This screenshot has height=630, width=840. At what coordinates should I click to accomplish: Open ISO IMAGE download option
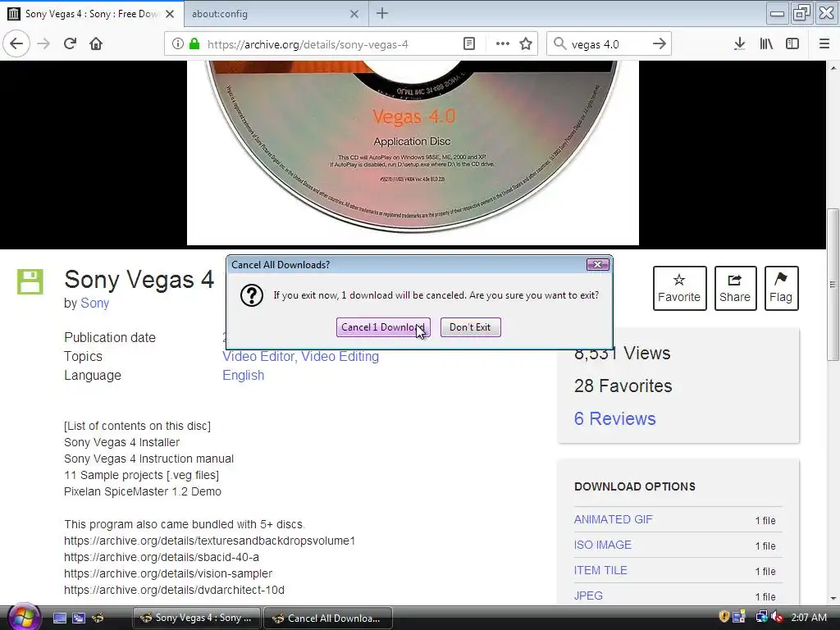(x=603, y=545)
